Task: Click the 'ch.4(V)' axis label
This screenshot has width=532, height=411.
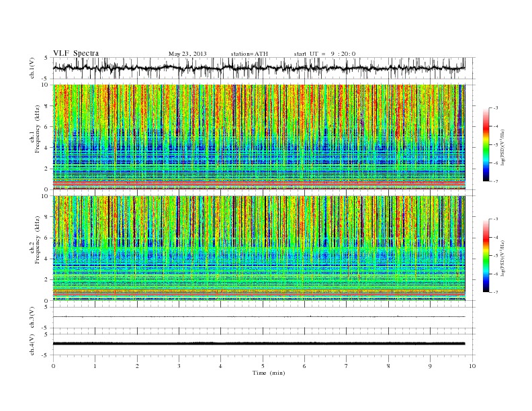Action: pyautogui.click(x=32, y=345)
